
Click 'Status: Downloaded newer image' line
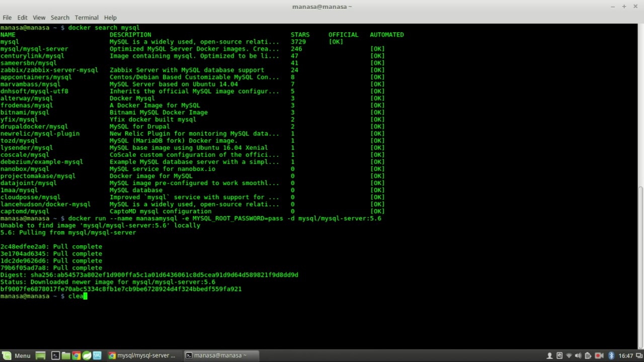tap(108, 282)
